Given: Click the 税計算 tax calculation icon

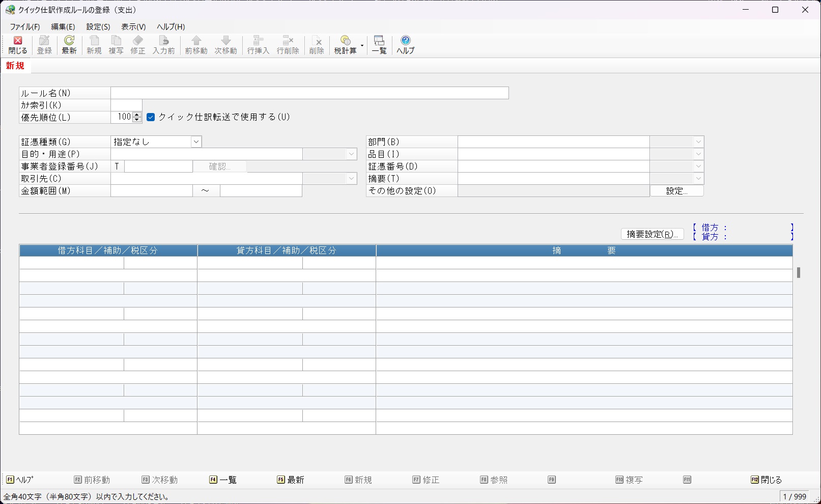Looking at the screenshot, I should [x=345, y=45].
